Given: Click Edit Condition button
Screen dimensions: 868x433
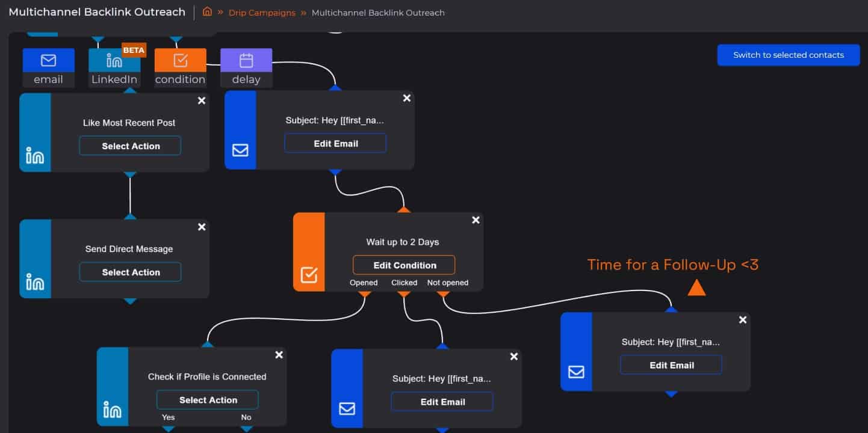Looking at the screenshot, I should pos(404,265).
